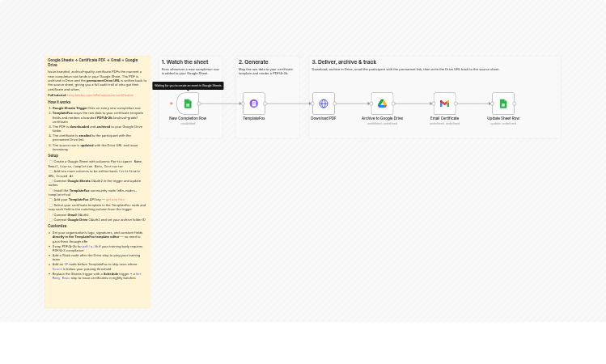
Task: Click the output connector of Download PDF node
Action: (x=335, y=104)
